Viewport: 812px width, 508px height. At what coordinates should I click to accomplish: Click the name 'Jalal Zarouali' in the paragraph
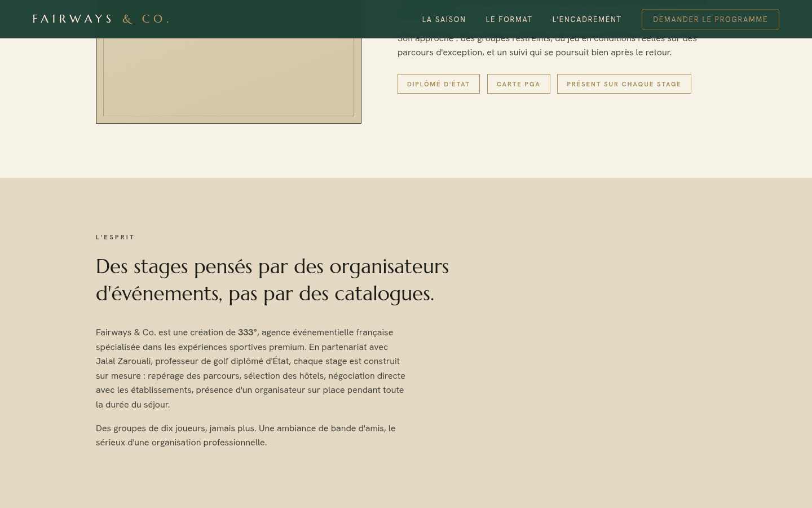[123, 361]
